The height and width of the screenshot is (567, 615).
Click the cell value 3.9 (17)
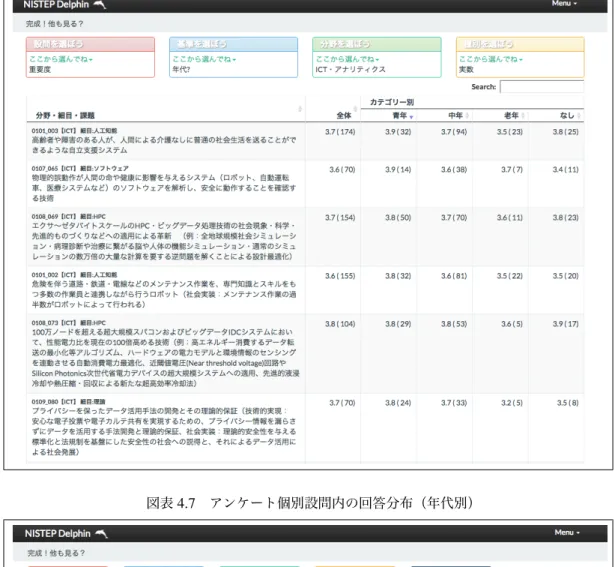click(565, 324)
